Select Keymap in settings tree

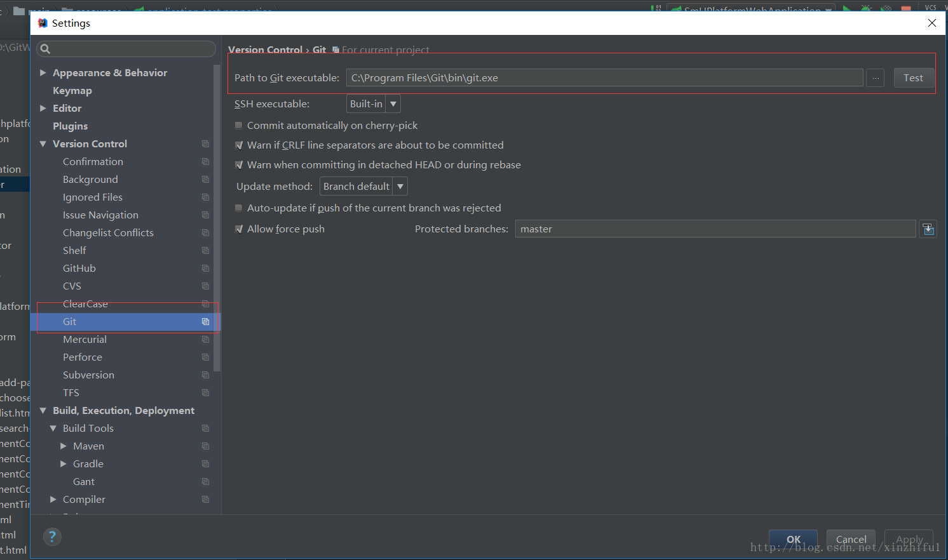tap(72, 91)
